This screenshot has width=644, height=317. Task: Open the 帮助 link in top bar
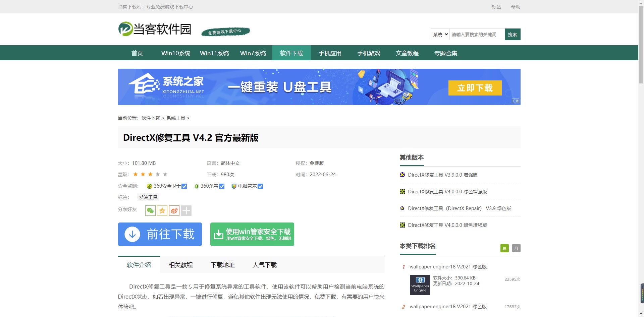point(516,7)
